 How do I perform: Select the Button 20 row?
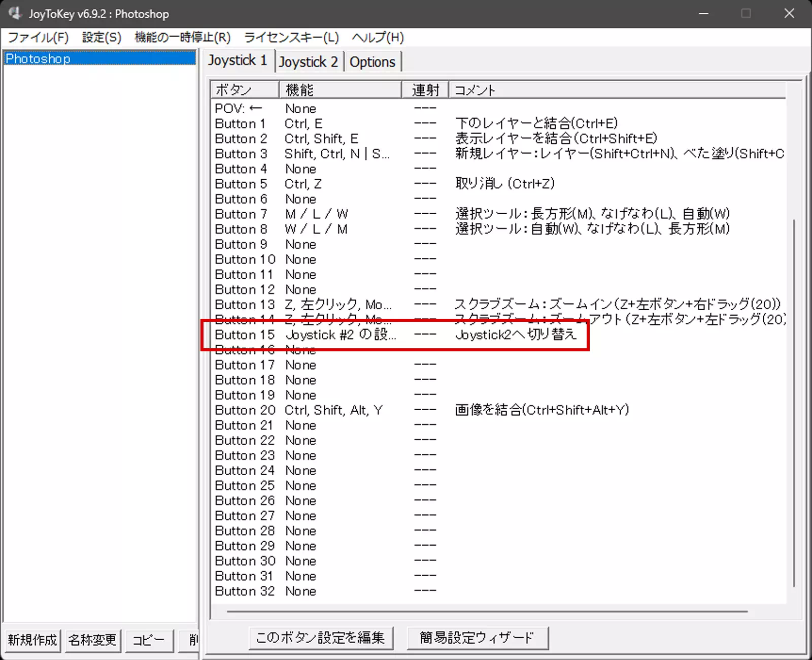pos(499,410)
